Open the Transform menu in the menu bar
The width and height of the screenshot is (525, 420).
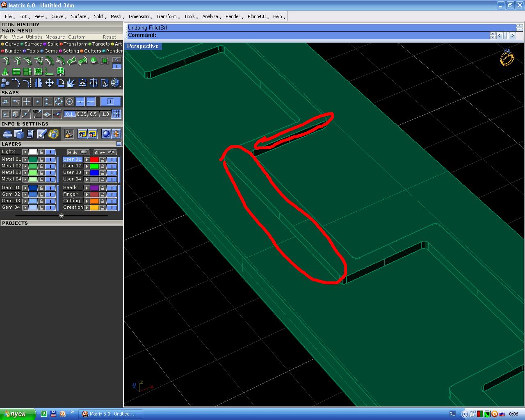click(166, 16)
